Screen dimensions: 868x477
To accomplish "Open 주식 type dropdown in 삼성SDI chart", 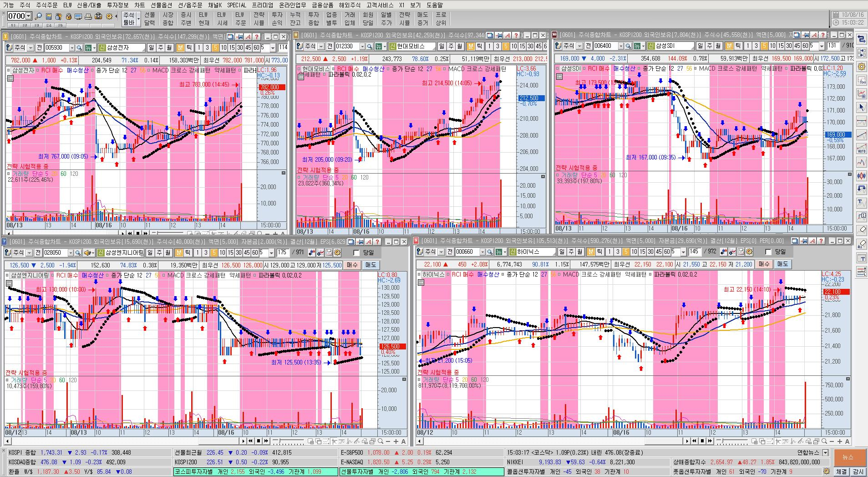I will click(579, 46).
